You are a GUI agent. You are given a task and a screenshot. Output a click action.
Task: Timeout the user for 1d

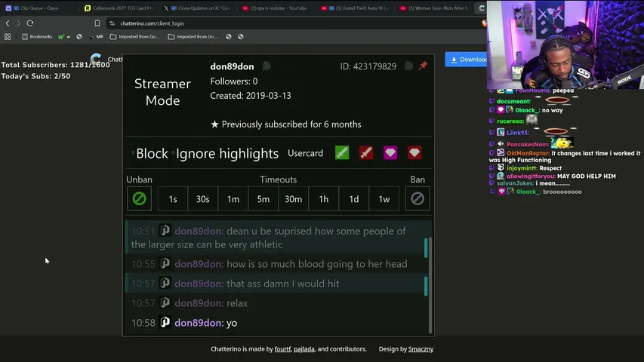pyautogui.click(x=353, y=198)
